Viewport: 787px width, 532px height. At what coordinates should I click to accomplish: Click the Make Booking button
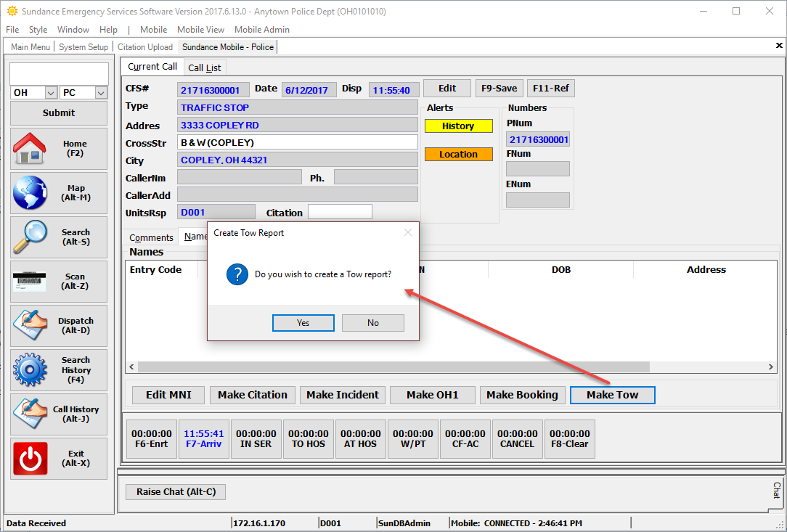(x=523, y=395)
